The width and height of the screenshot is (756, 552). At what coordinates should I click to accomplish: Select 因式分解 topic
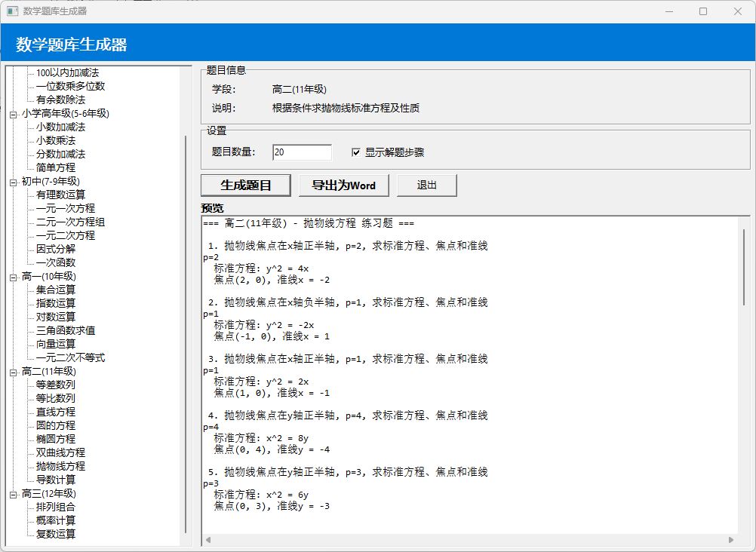coord(56,249)
